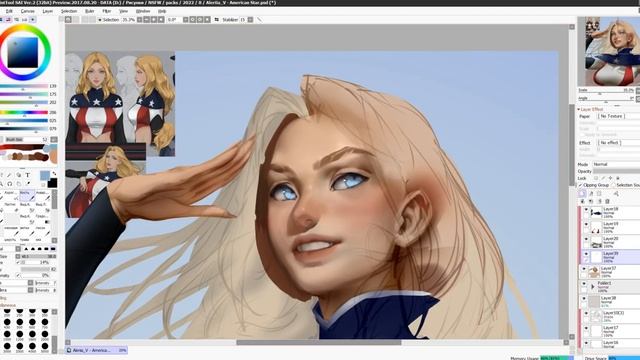This screenshot has width=640, height=360.
Task: Pick the 5000 brush size dot
Action: click(45, 346)
